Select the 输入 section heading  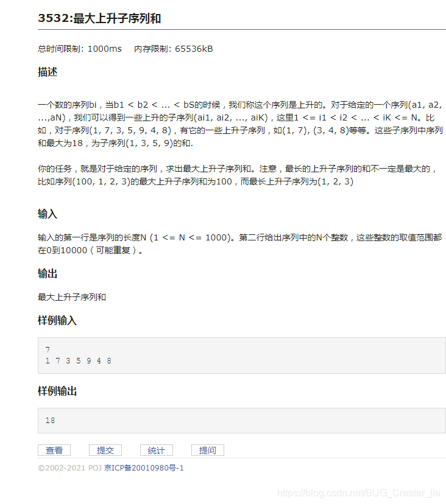coord(48,214)
